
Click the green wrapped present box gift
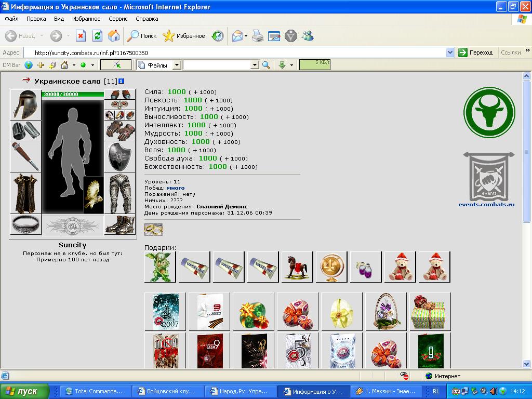[x=430, y=312]
